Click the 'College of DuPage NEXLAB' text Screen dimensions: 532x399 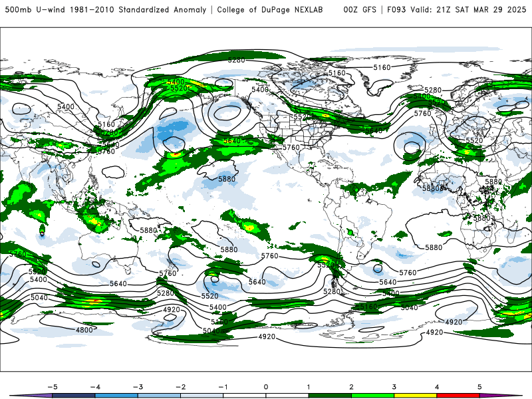(270, 10)
